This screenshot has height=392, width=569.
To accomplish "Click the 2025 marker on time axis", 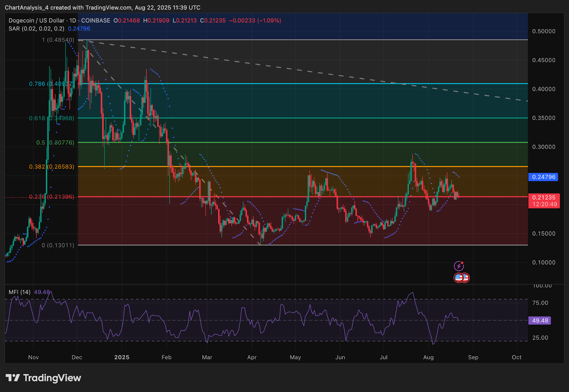I will coord(122,357).
